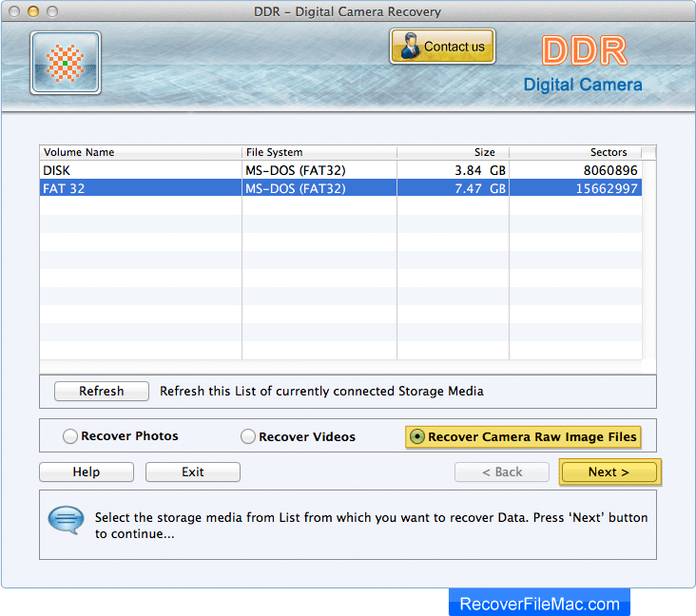
Task: Select Recover Camera Raw Image Files option
Action: coord(523,436)
